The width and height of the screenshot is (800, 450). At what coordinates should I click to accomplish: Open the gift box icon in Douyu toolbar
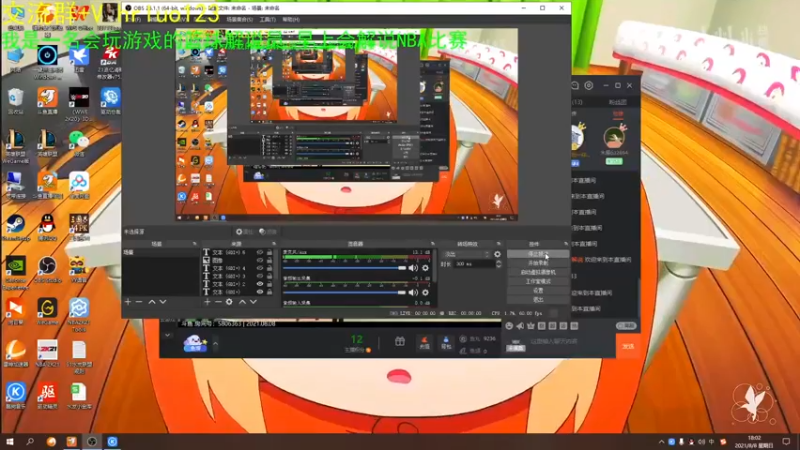(399, 342)
